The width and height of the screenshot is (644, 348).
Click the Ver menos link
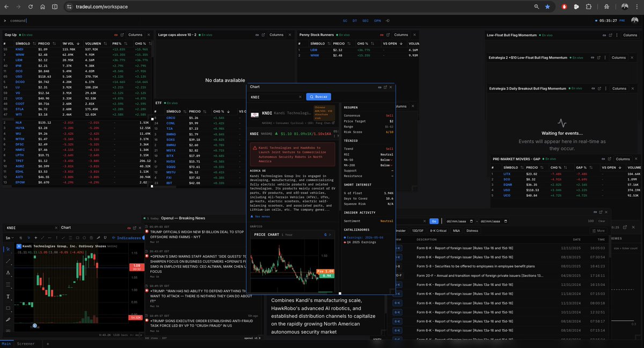click(x=260, y=217)
